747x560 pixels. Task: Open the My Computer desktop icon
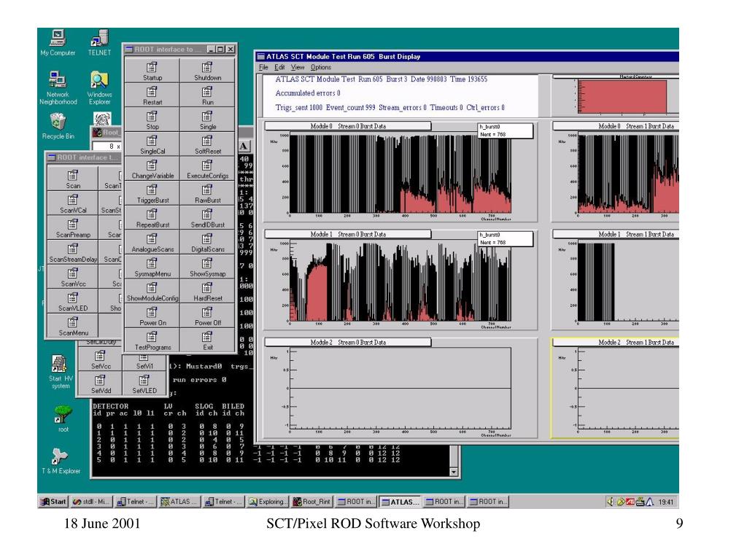click(x=58, y=42)
